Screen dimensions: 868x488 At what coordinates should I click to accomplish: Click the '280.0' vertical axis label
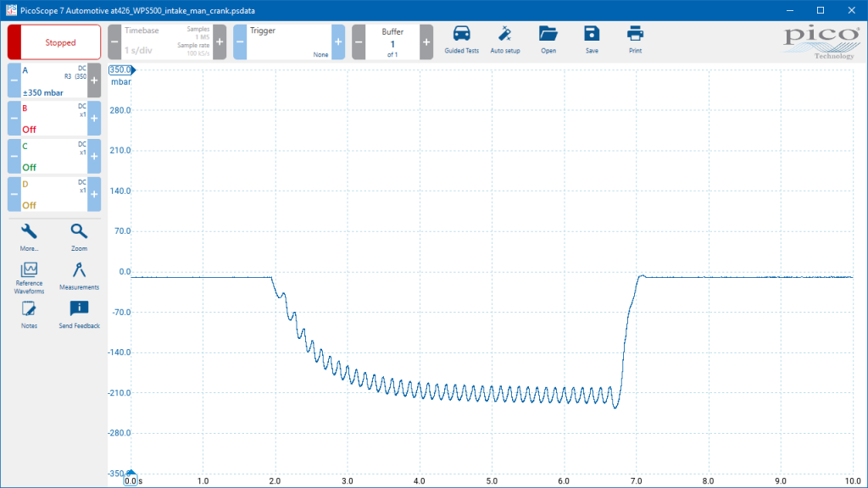click(x=120, y=110)
